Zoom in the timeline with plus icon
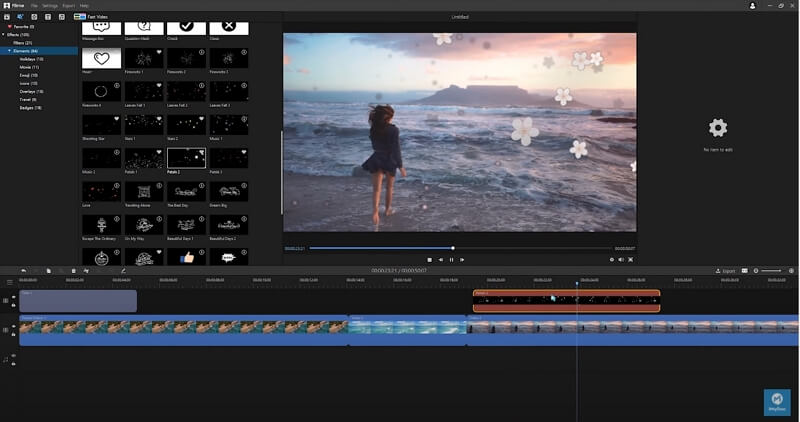 [x=791, y=271]
